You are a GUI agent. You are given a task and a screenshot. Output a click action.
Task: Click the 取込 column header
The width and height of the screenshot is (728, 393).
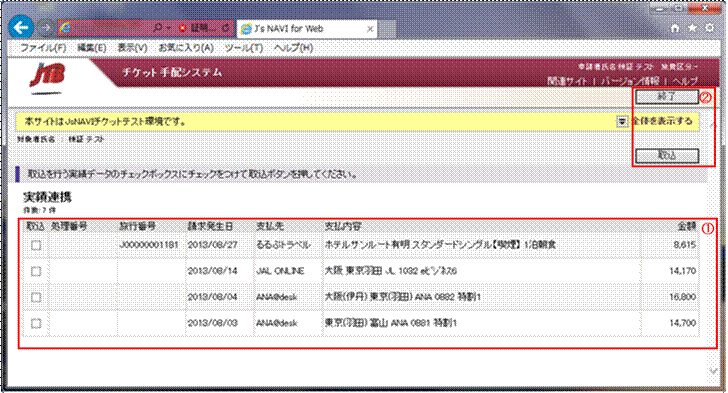35,226
